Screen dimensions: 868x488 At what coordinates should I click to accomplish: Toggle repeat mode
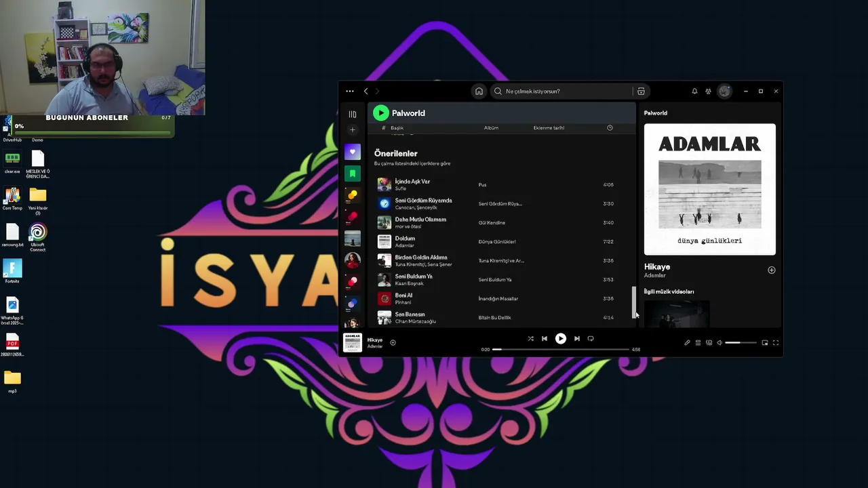coord(591,339)
